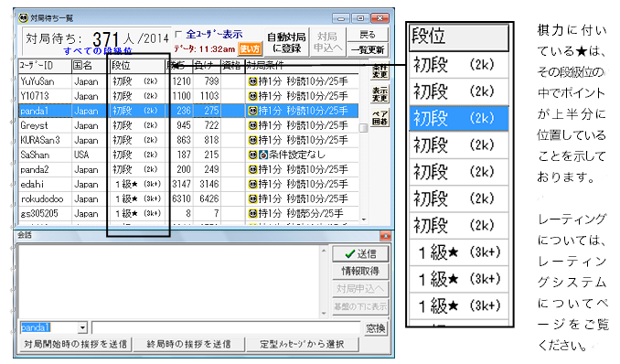The image size is (620, 364).
Task: Click the orange 使い方 help button
Action: [x=250, y=48]
